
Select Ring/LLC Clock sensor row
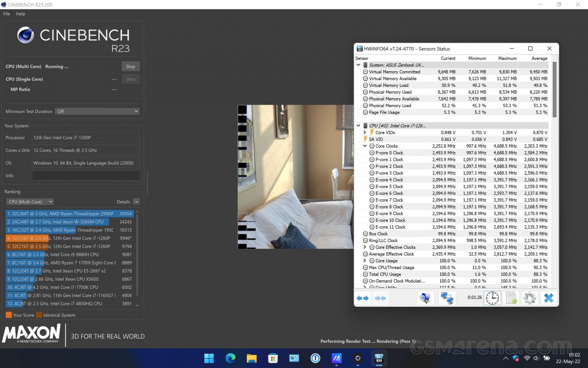451,240
